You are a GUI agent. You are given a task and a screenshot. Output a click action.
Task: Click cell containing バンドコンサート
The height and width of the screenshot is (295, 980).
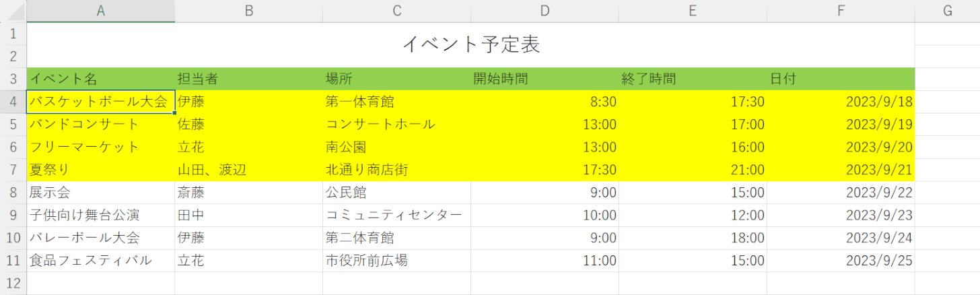tap(101, 125)
